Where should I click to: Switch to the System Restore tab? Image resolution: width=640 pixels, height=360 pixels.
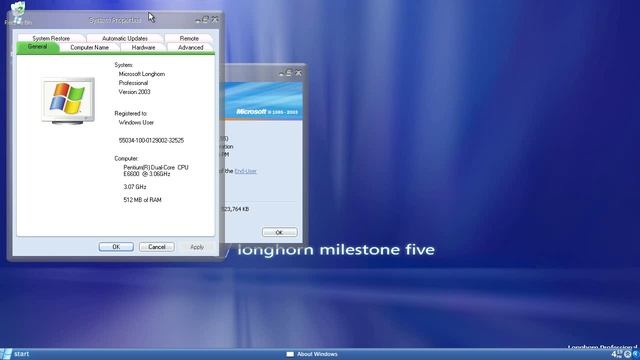(51, 38)
